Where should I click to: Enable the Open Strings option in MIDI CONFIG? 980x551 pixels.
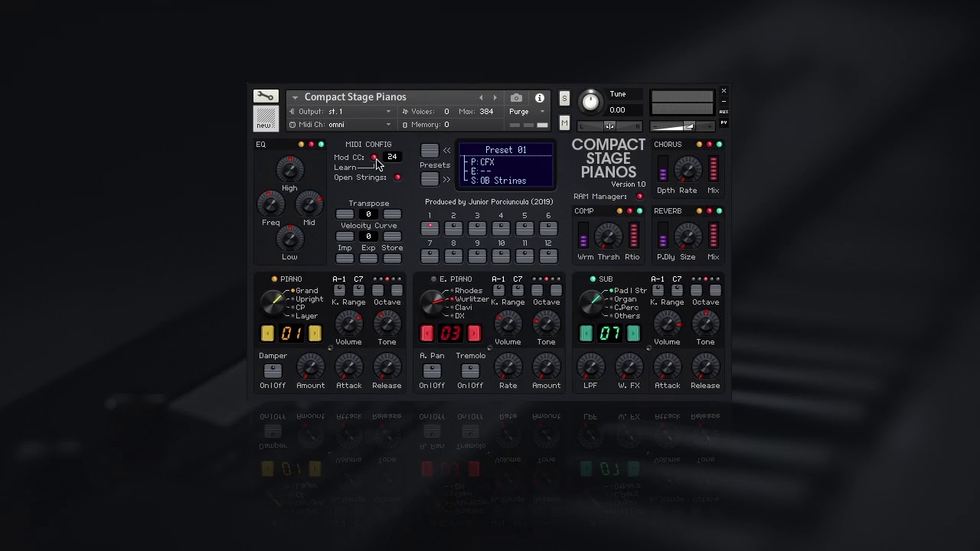tap(397, 178)
